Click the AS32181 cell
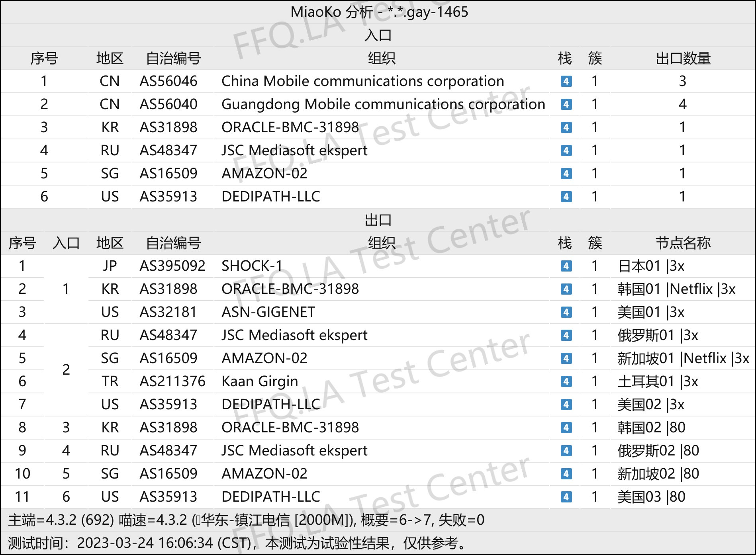Image resolution: width=756 pixels, height=555 pixels. click(x=168, y=312)
